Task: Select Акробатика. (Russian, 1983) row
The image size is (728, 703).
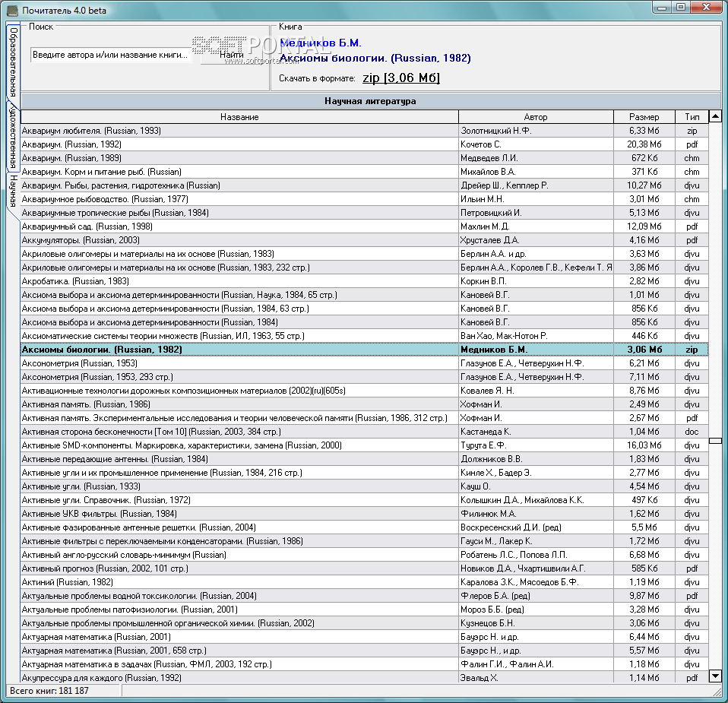Action: coord(365,281)
